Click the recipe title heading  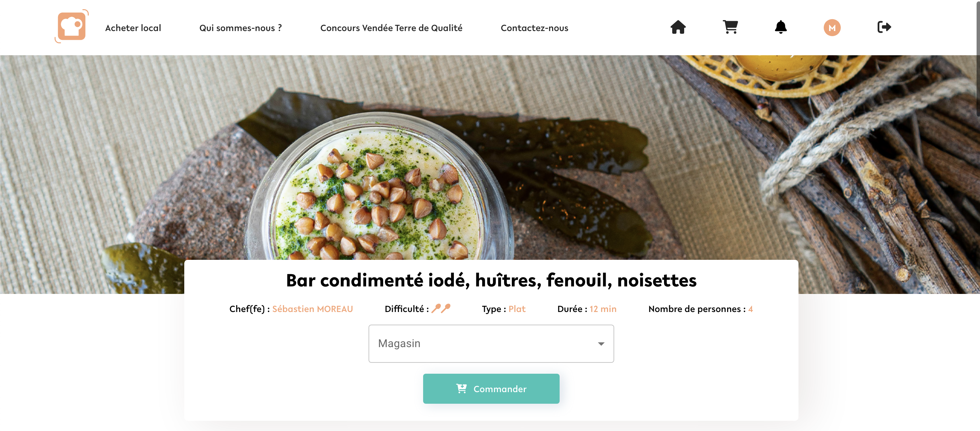tap(491, 281)
